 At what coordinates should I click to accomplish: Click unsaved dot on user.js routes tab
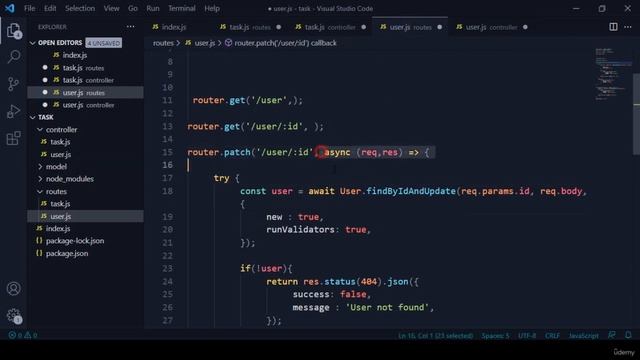coord(440,27)
